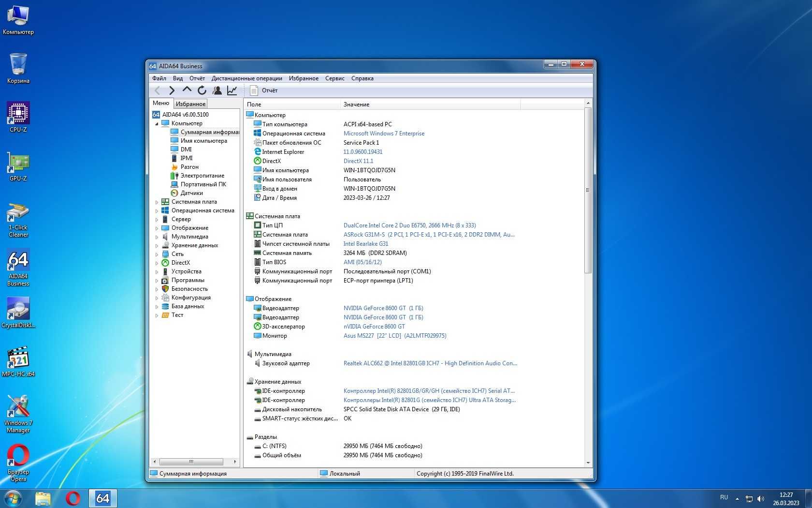The image size is (812, 508).
Task: Open Opera browser from taskbar
Action: (x=73, y=498)
